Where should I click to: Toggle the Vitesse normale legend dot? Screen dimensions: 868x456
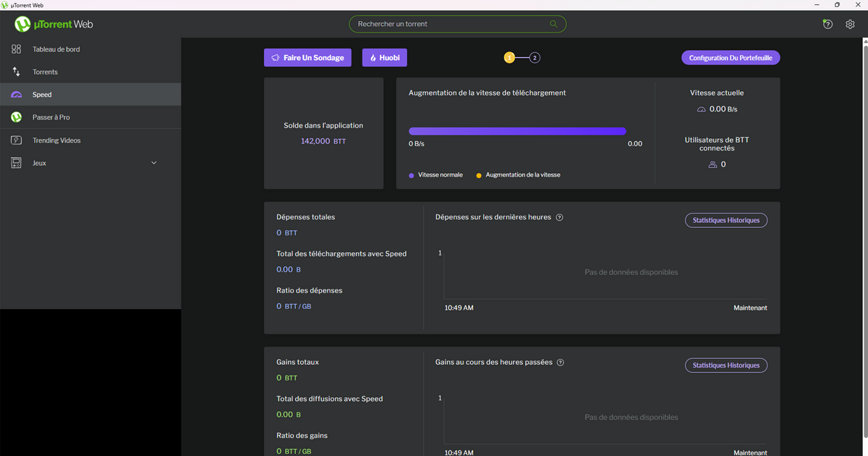pyautogui.click(x=413, y=174)
